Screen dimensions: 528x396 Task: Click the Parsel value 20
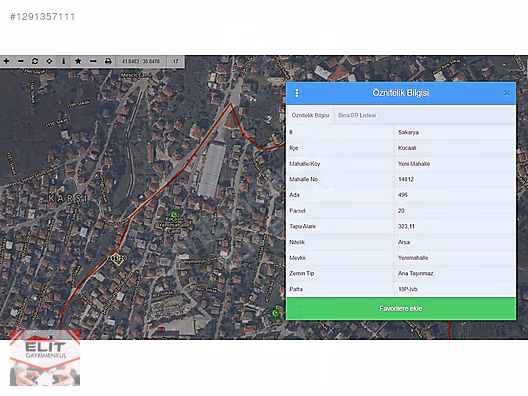tap(401, 210)
